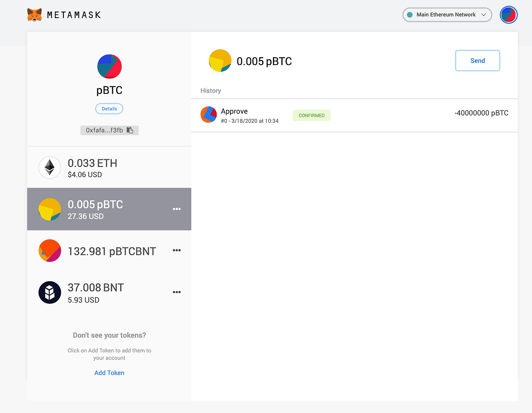Click the Ethereum diamond icon
The width and height of the screenshot is (532, 413).
point(50,167)
